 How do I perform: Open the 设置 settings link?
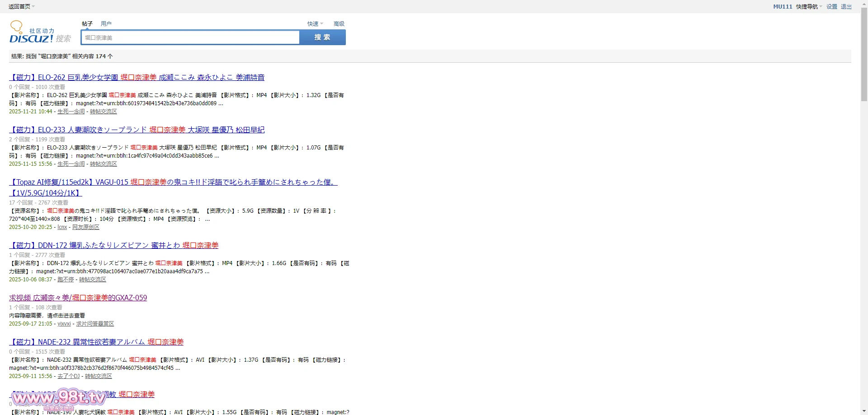tap(831, 6)
